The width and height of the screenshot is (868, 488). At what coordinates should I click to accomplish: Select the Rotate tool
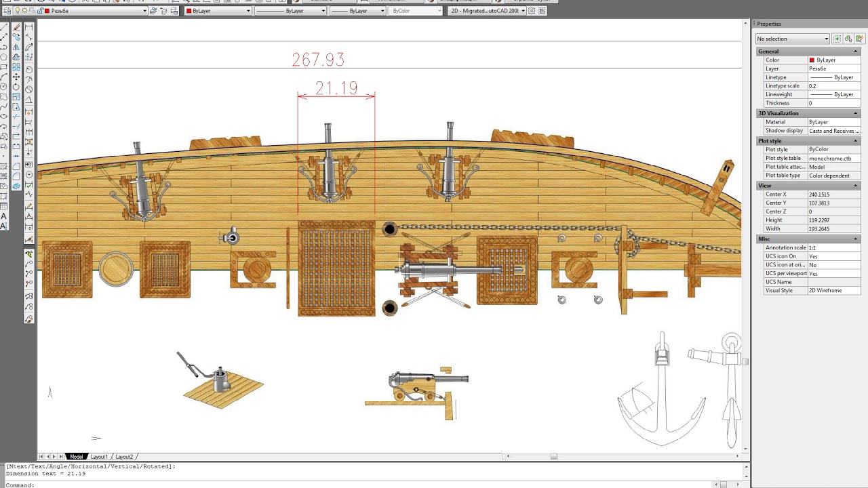click(16, 87)
